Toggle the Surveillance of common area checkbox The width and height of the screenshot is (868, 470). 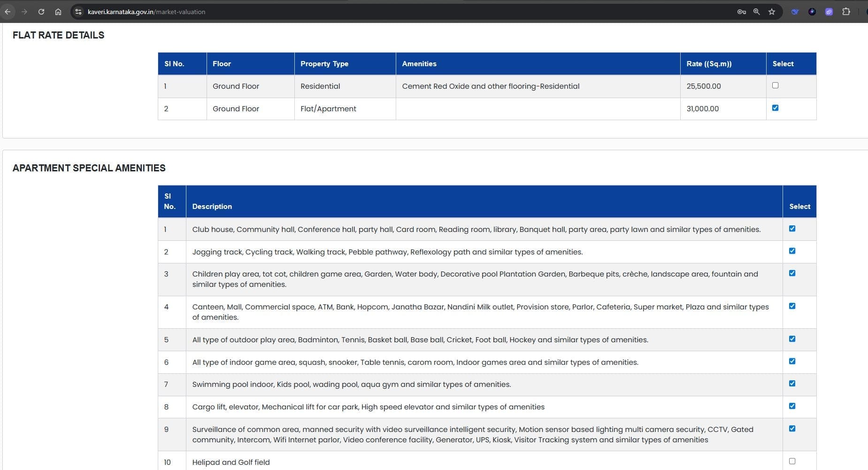(x=792, y=429)
